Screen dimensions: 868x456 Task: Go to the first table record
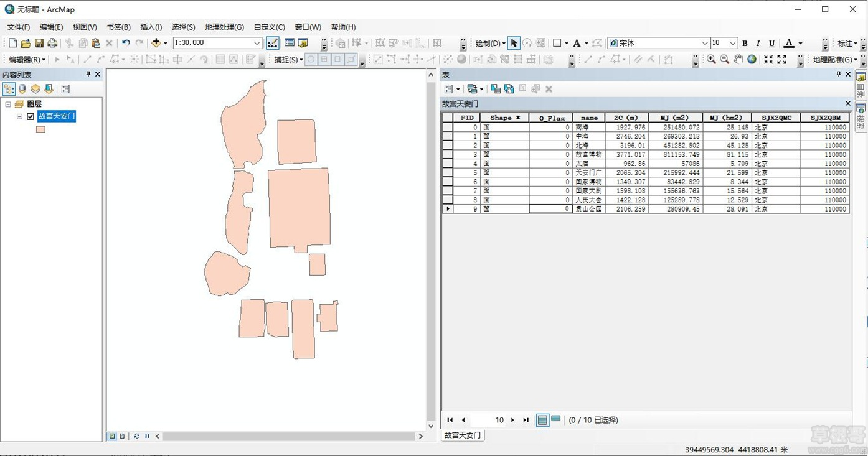(x=450, y=420)
